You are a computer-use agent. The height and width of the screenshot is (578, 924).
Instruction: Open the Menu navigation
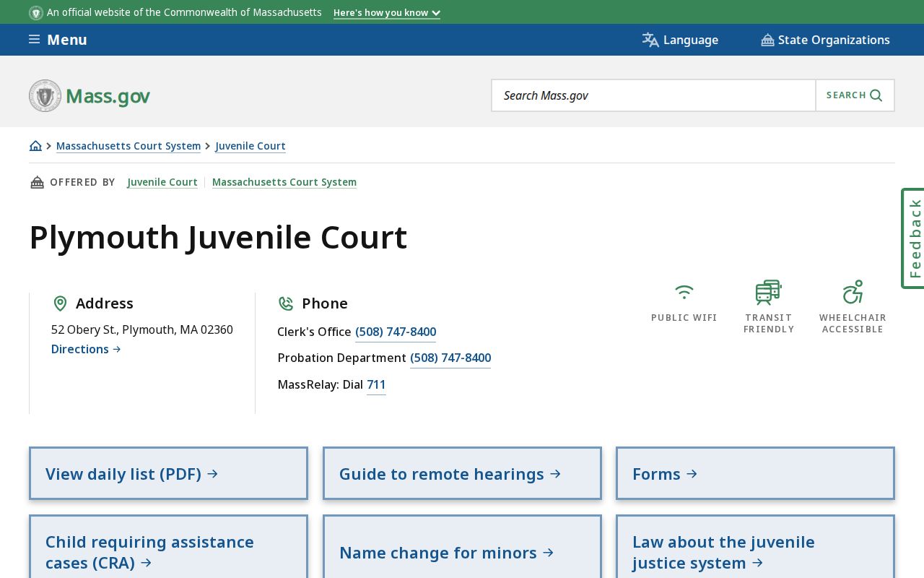[x=58, y=40]
